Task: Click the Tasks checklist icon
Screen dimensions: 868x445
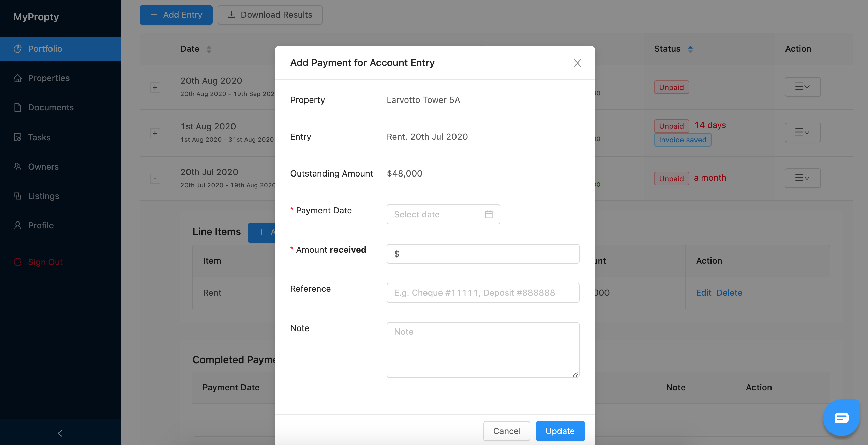Action: (18, 137)
